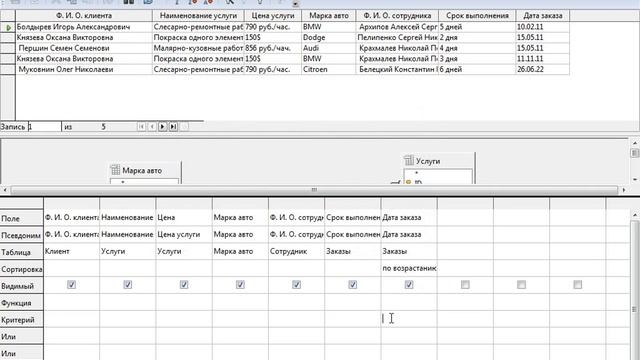Image resolution: width=640 pixels, height=360 pixels.
Task: Click Ф. И. О. клиента result column header
Action: pyautogui.click(x=84, y=16)
